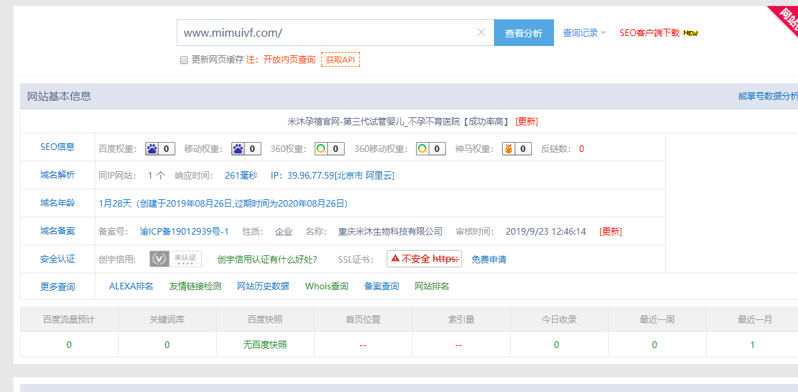This screenshot has width=798, height=392.
Task: Click the 关键词库 column header
Action: coord(167,320)
